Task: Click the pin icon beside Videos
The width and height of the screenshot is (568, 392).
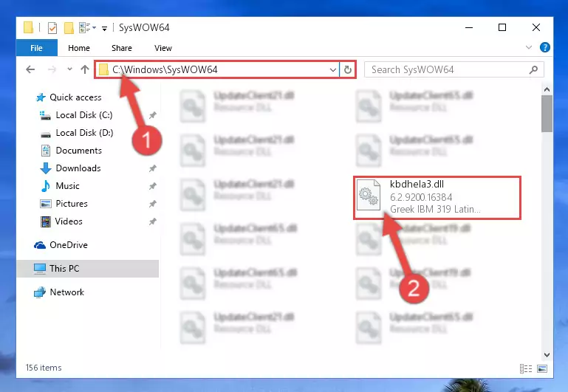Action: 152,221
